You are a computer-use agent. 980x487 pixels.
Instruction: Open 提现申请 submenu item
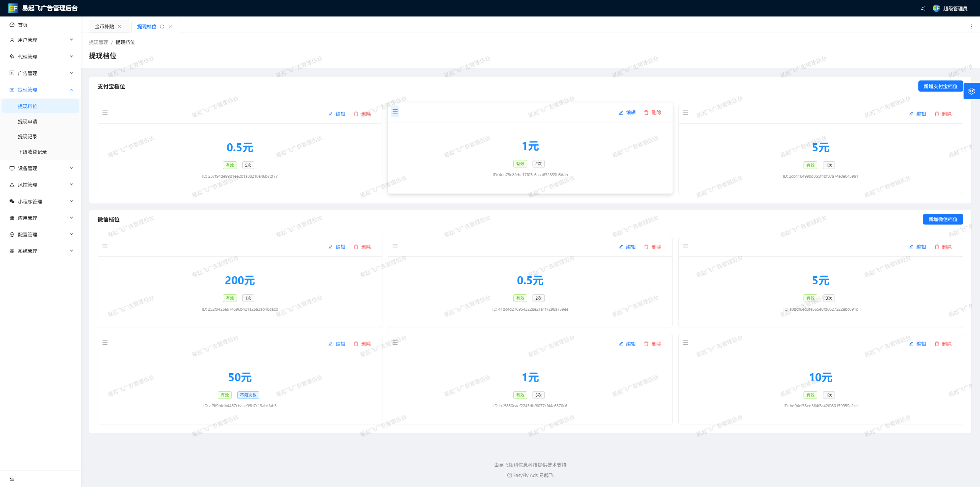pos(41,121)
